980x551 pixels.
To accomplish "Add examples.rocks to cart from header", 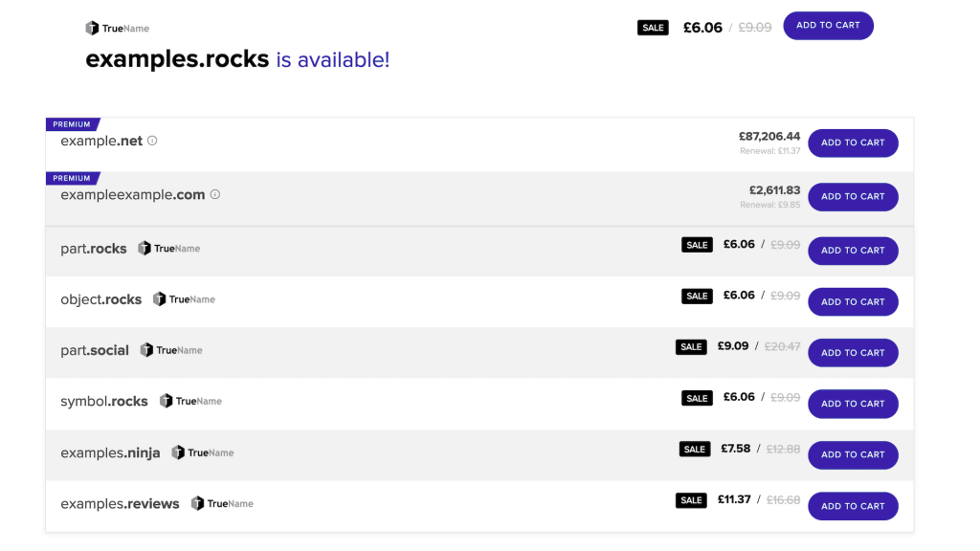I will [x=828, y=26].
